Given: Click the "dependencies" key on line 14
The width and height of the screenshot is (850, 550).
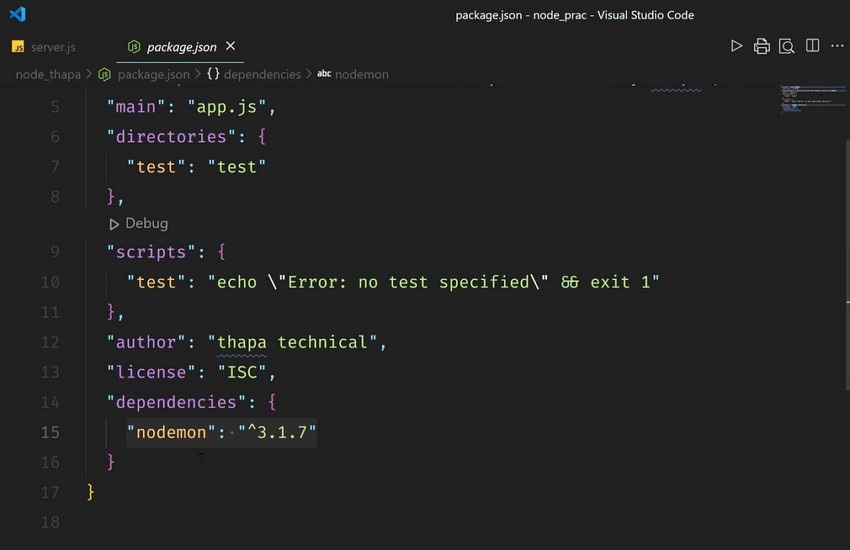Looking at the screenshot, I should pyautogui.click(x=176, y=402).
